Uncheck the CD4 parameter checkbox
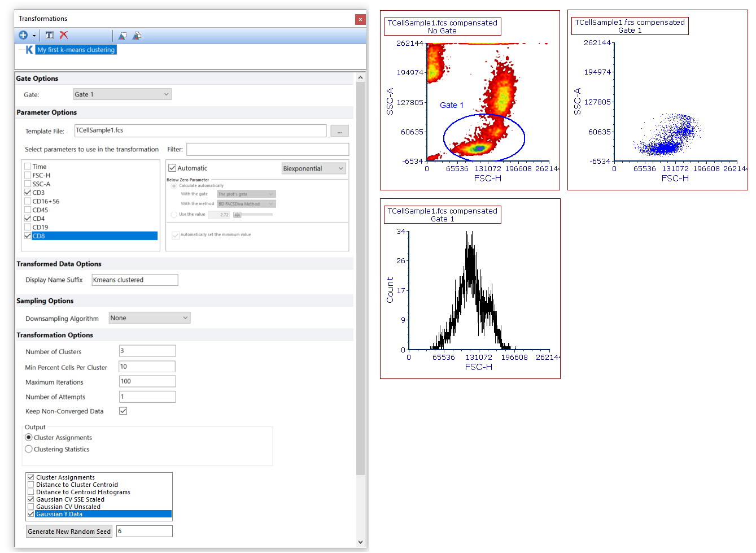Screen dimensions: 756x553 coord(28,219)
